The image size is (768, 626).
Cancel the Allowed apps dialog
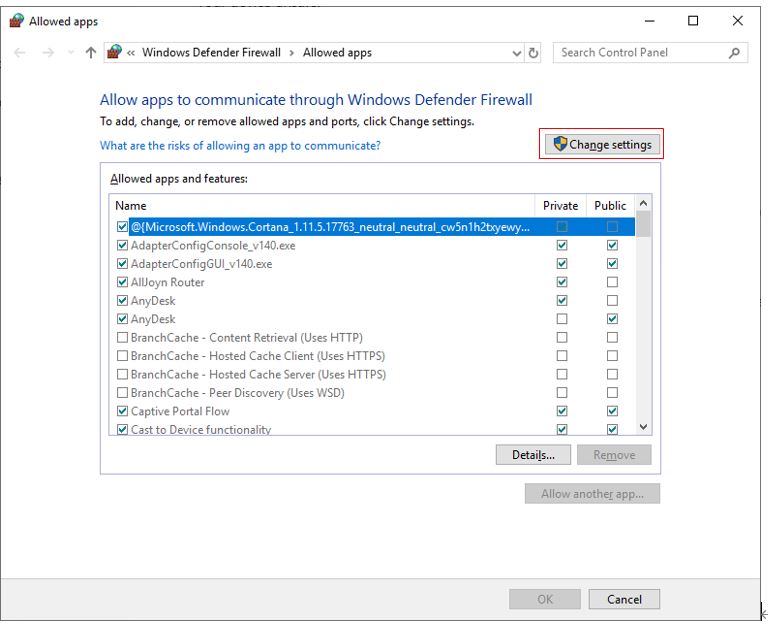pos(624,599)
